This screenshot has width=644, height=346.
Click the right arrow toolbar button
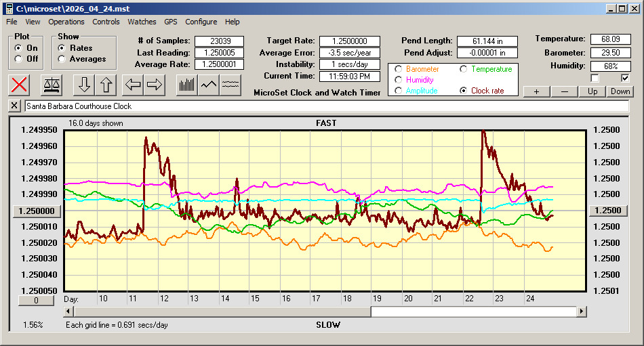point(155,85)
